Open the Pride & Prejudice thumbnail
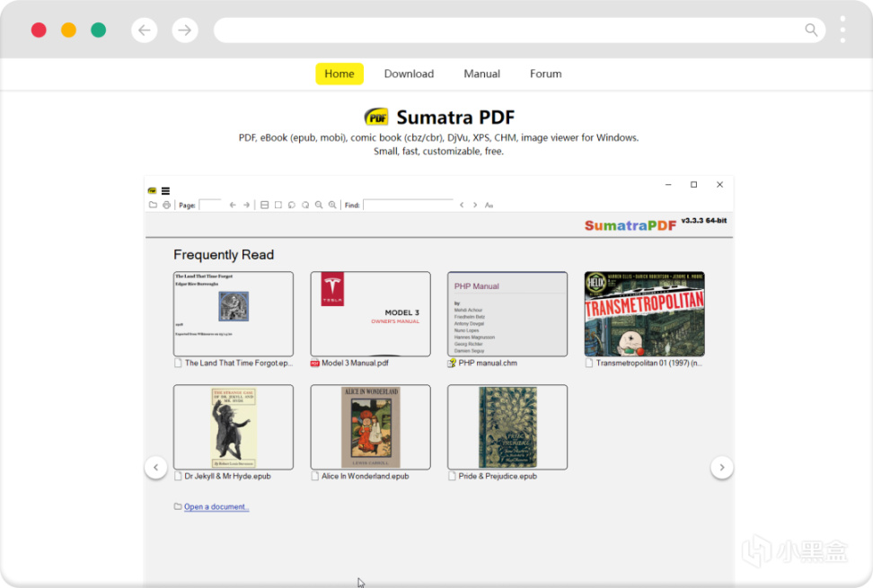Screen dimensions: 873x588 point(507,427)
